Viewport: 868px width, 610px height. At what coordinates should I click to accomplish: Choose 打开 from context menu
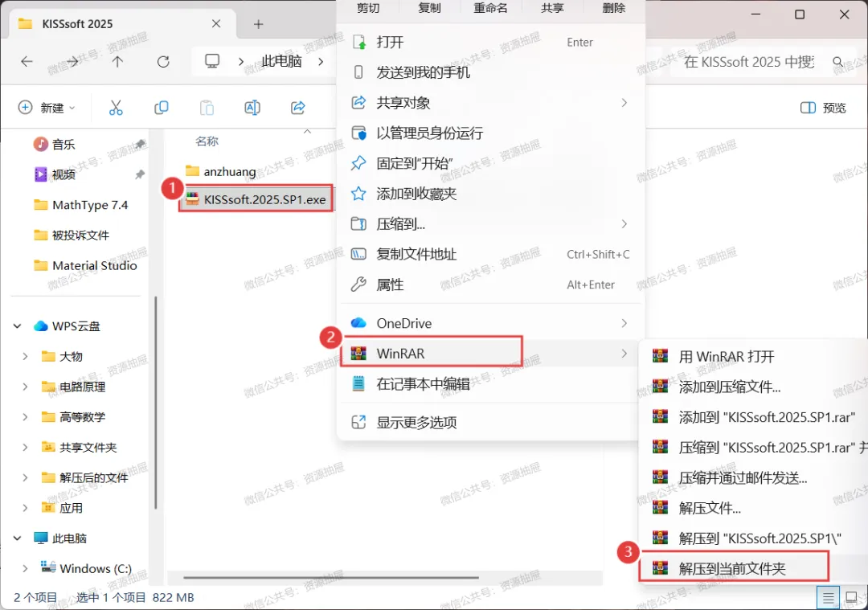click(490, 42)
